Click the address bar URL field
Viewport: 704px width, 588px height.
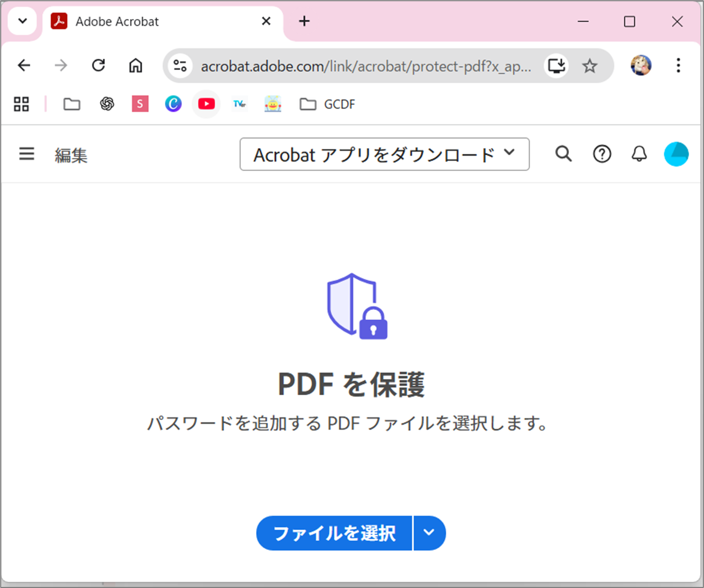coord(366,66)
